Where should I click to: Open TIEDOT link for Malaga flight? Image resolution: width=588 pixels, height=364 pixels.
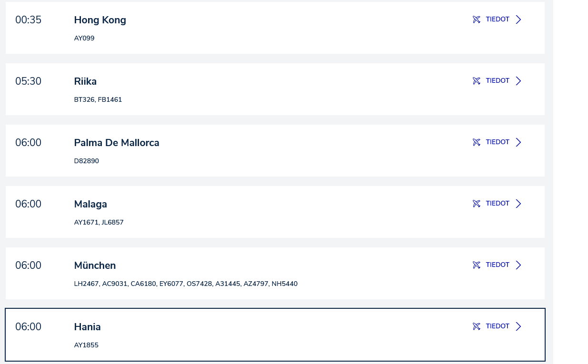pos(498,204)
